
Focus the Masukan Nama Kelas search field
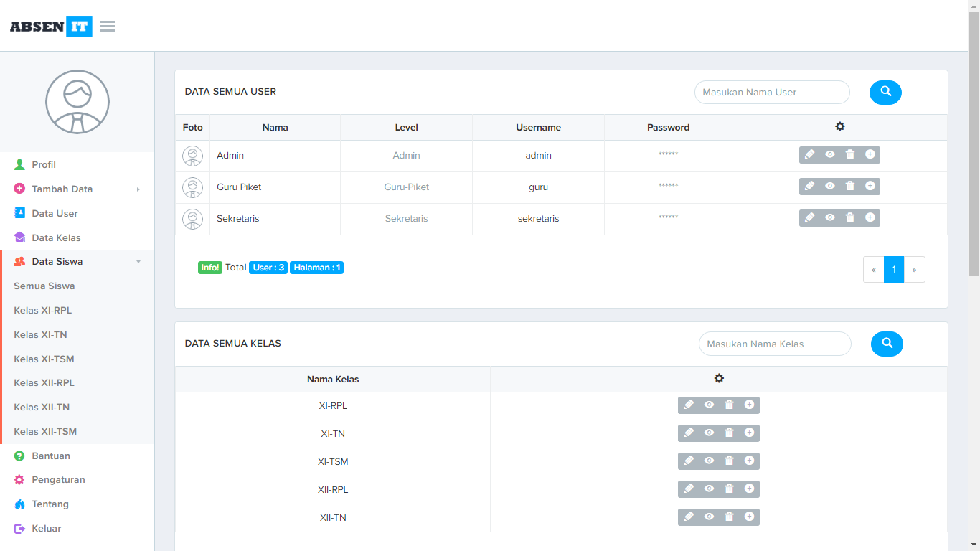pos(775,344)
